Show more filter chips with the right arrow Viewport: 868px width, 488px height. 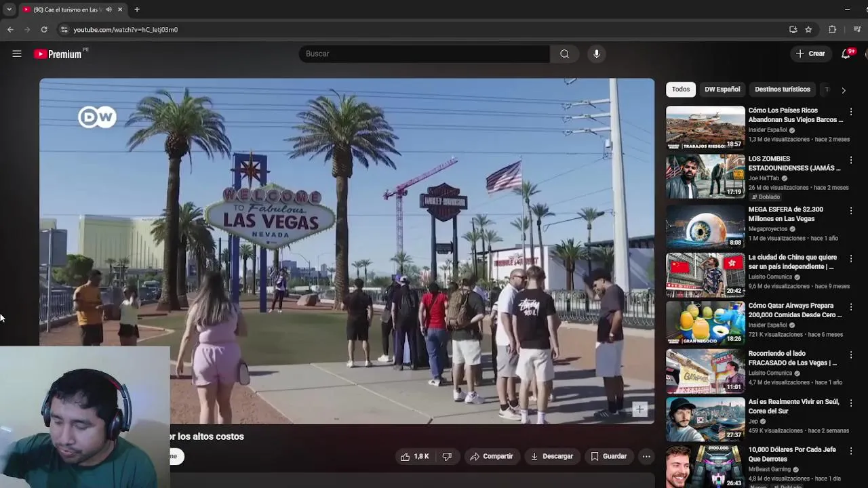843,89
